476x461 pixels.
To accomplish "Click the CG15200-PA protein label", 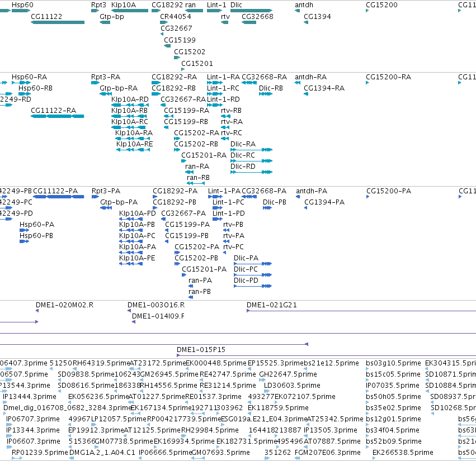I will 389,191.
